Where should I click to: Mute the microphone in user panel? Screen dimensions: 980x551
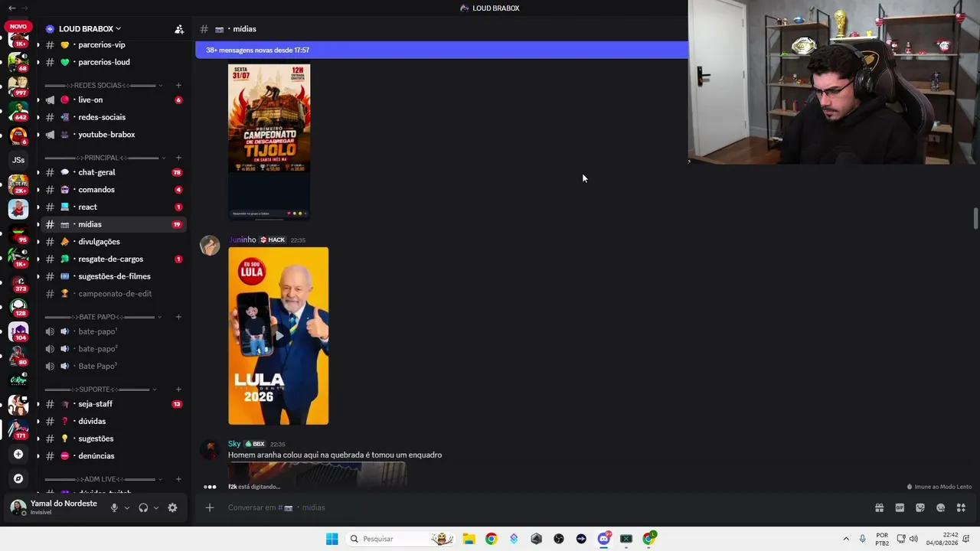coord(114,507)
